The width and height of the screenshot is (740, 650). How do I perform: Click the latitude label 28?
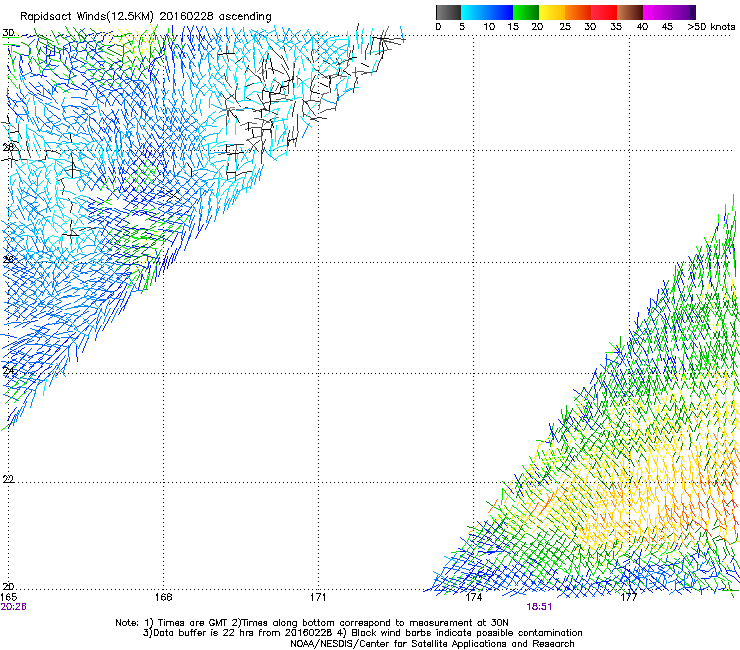(x=8, y=147)
